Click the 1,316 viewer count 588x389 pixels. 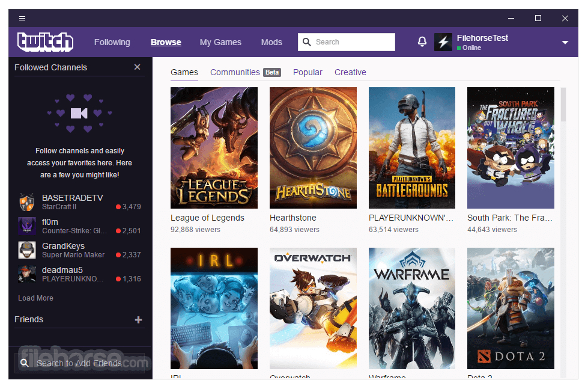[132, 278]
